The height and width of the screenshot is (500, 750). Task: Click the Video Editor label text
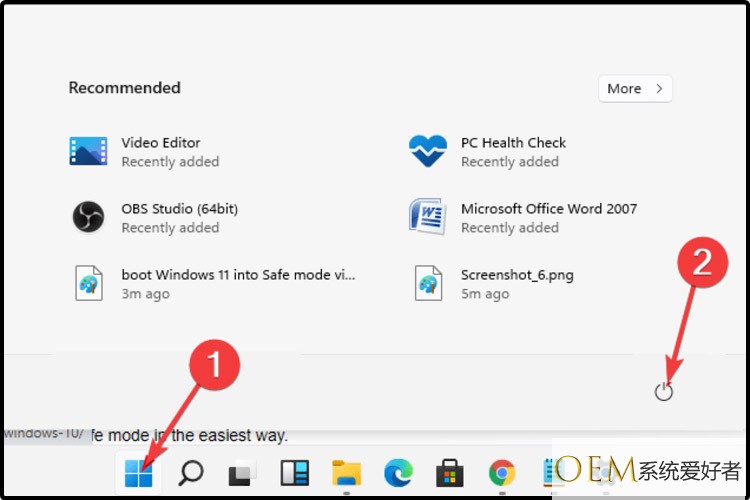click(161, 143)
